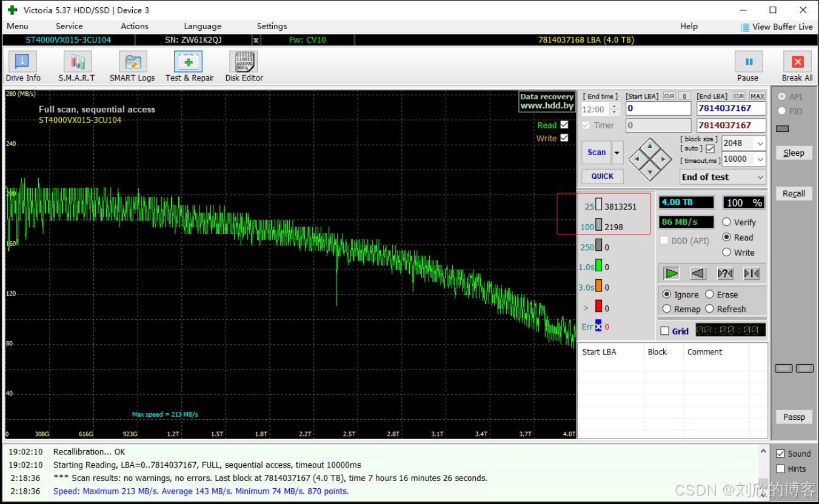Select the Verify radio button
This screenshot has height=504, width=819.
726,222
